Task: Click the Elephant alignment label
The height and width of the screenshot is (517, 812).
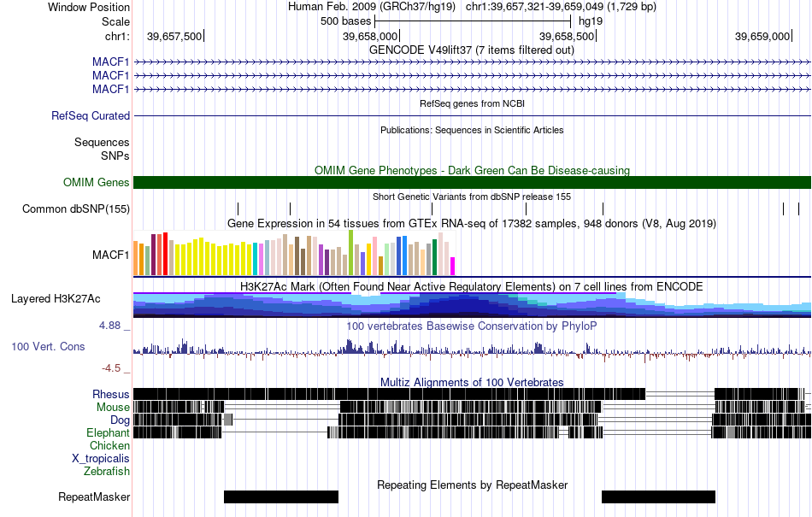Action: (108, 433)
